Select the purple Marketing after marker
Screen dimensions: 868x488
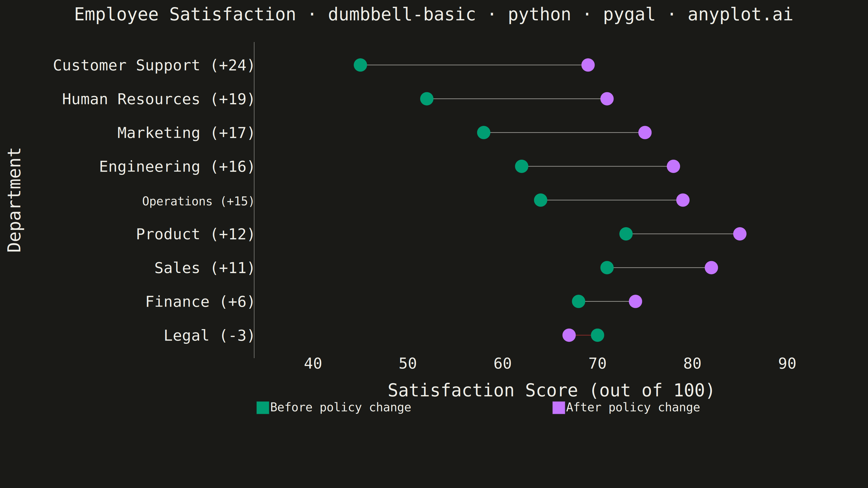tap(644, 132)
